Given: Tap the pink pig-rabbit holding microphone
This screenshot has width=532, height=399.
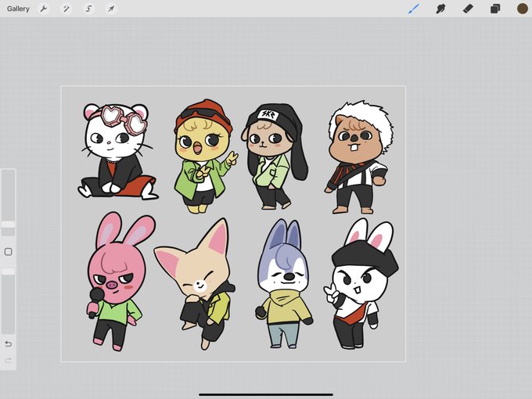Looking at the screenshot, I should [x=120, y=282].
